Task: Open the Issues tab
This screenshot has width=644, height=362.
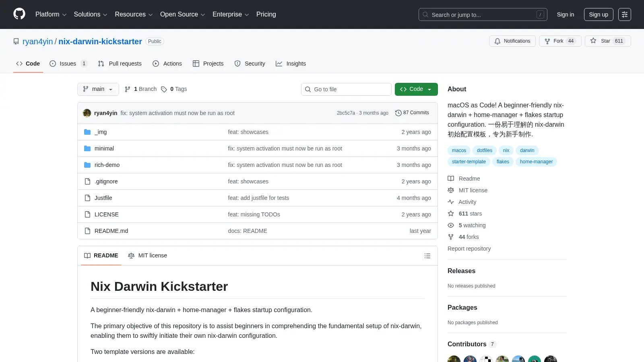Action: (x=68, y=64)
